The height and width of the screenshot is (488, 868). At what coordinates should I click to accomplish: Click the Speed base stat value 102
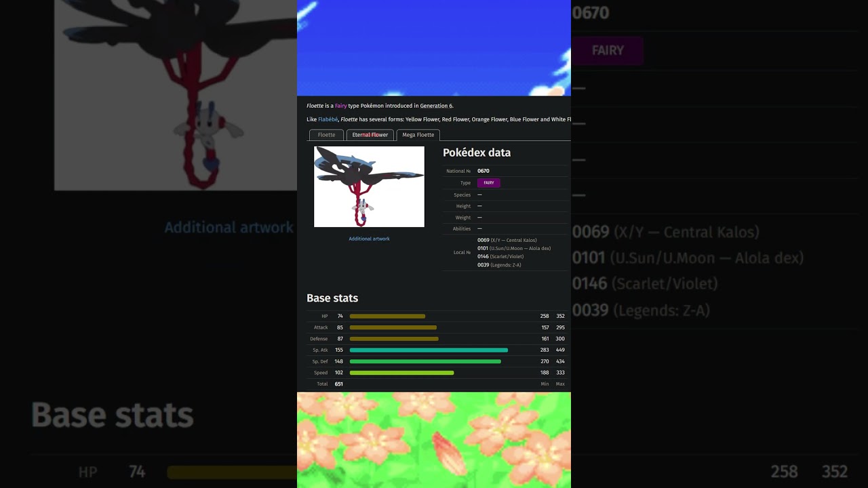pos(339,373)
